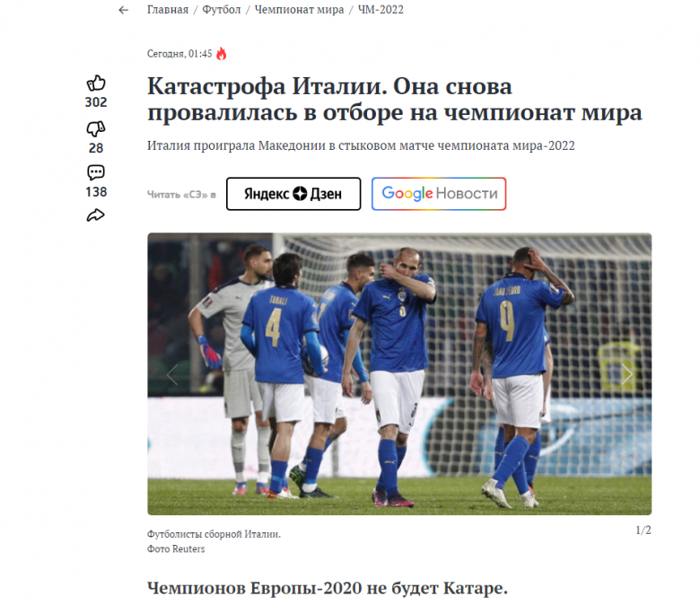Go to Главная breadcrumb
The height and width of the screenshot is (605, 700).
pos(168,9)
